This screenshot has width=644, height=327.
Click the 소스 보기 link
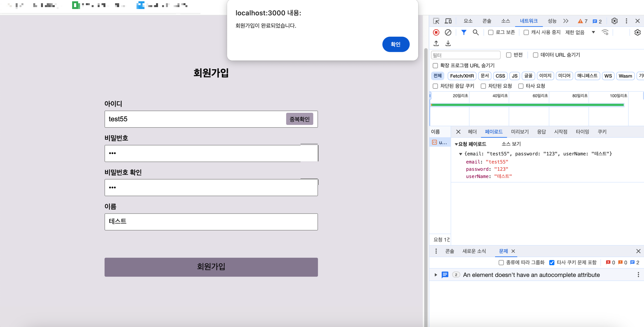point(511,144)
